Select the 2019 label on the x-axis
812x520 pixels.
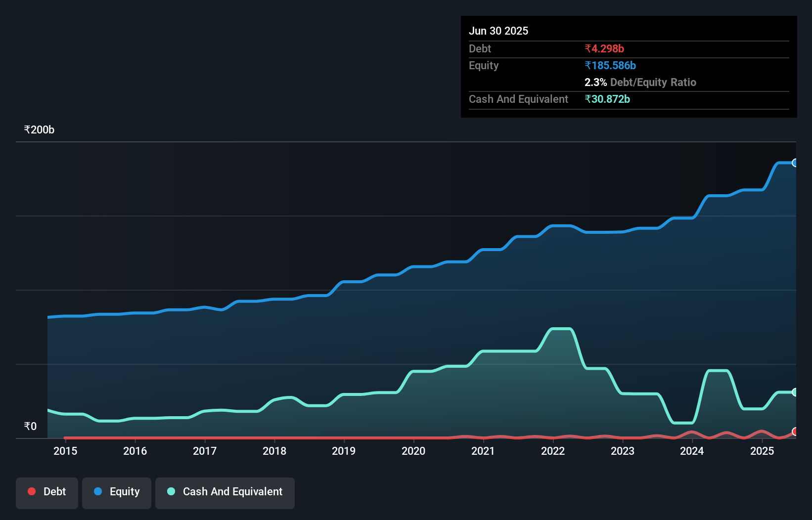344,451
